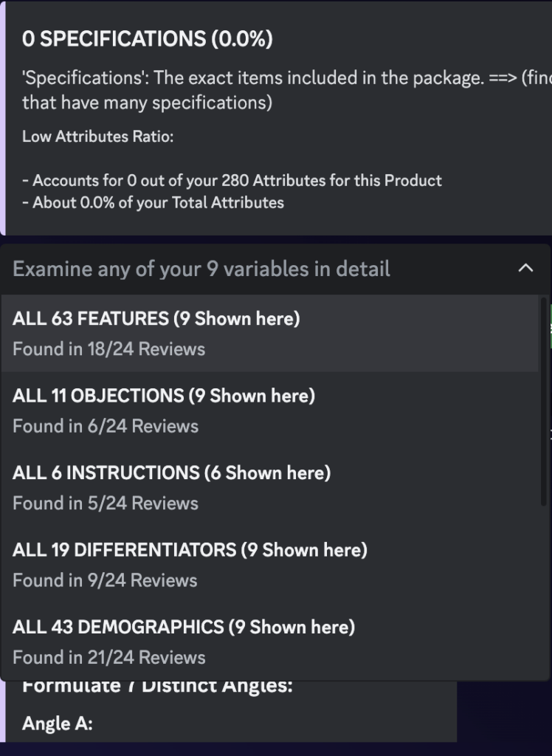Click the dropdown list scrollbar thumb
Viewport: 552px width, 756px height.
pyautogui.click(x=543, y=402)
